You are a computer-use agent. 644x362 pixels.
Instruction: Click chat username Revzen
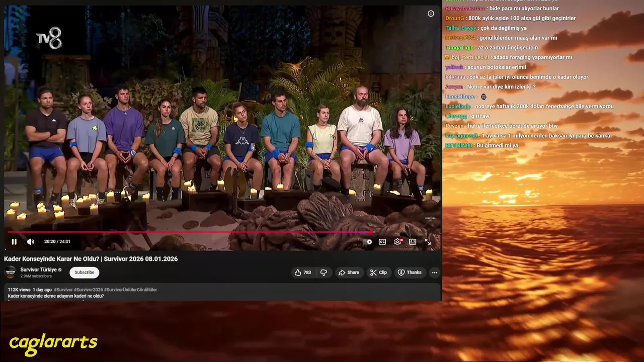pyautogui.click(x=455, y=126)
